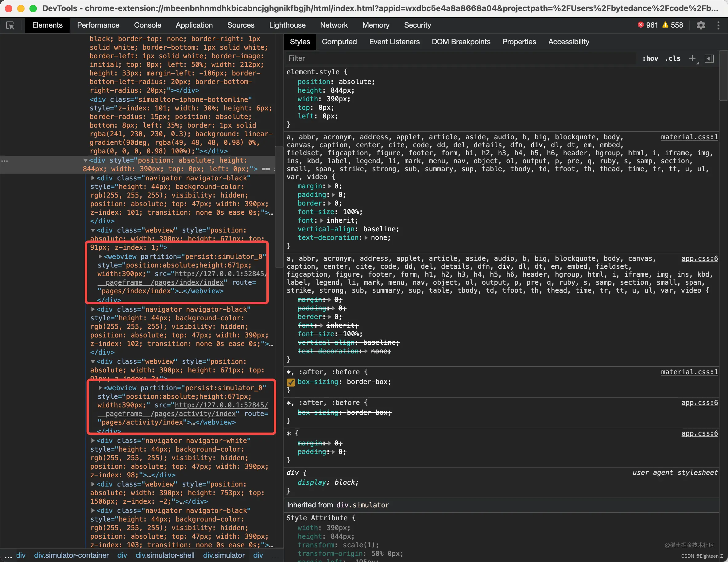Open DevTools settings gear
The height and width of the screenshot is (562, 728).
pyautogui.click(x=701, y=25)
